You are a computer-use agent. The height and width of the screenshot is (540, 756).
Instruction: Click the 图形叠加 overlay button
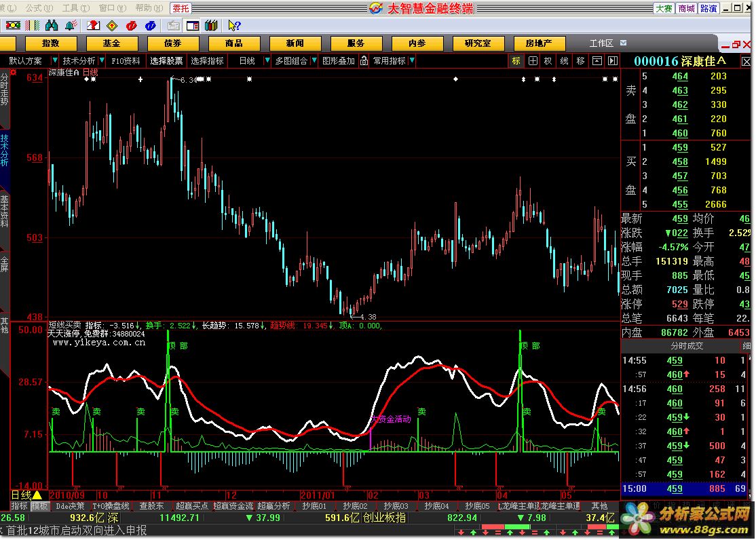coord(339,61)
